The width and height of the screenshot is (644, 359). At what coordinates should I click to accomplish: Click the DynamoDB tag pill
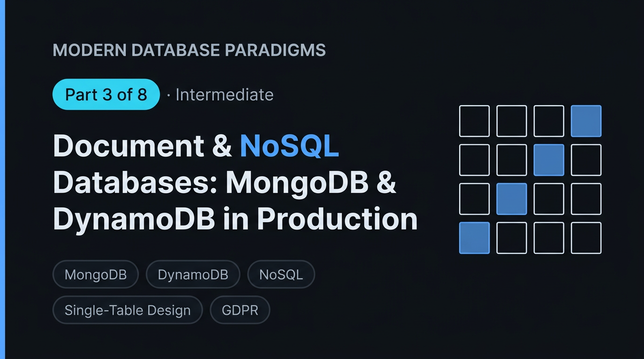click(x=193, y=274)
